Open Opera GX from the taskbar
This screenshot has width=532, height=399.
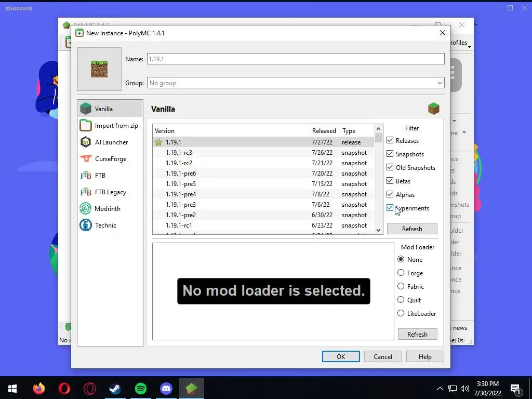[x=89, y=389]
